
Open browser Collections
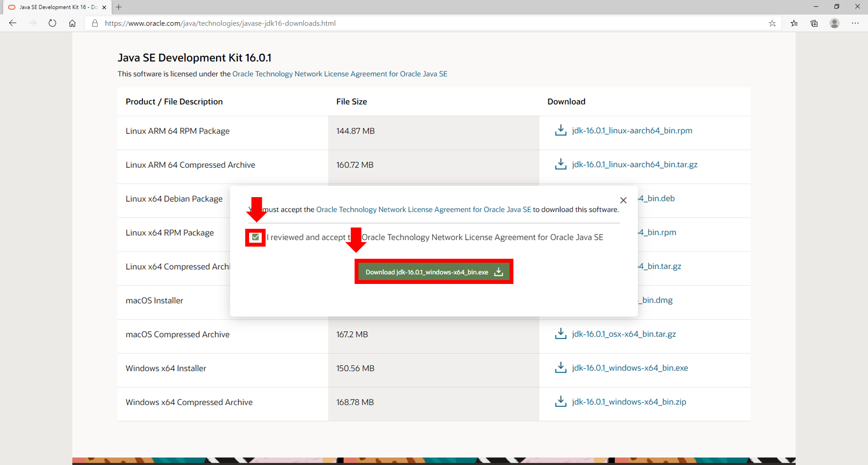pyautogui.click(x=814, y=23)
